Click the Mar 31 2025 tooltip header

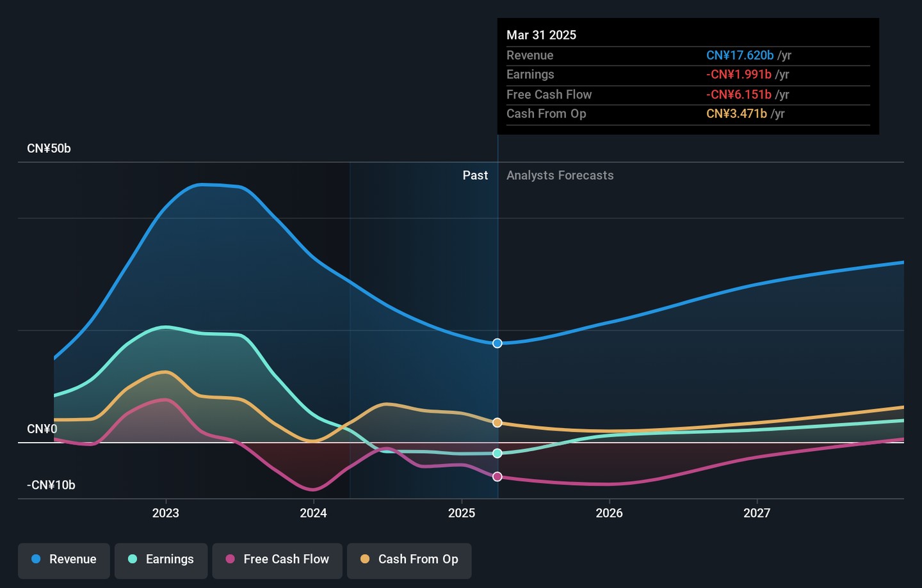(x=542, y=35)
